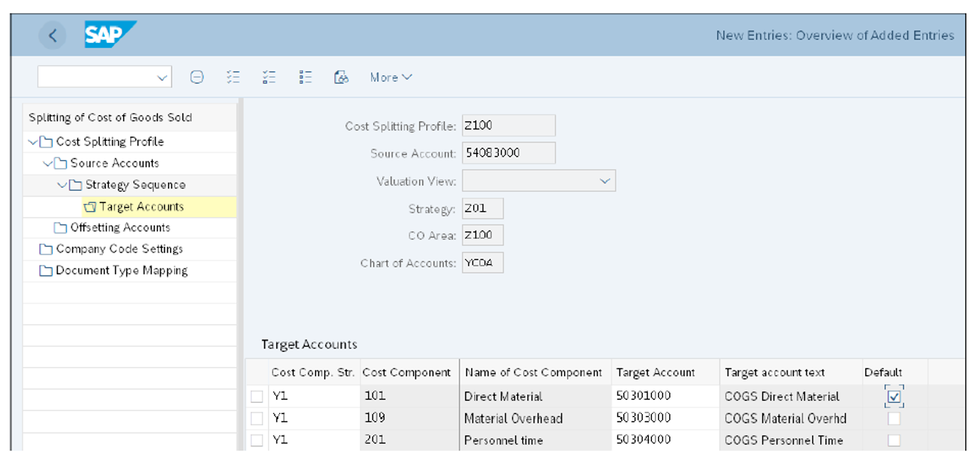Click the Cost Comp. Str. column header
This screenshot has height=465, width=980.
[x=313, y=372]
